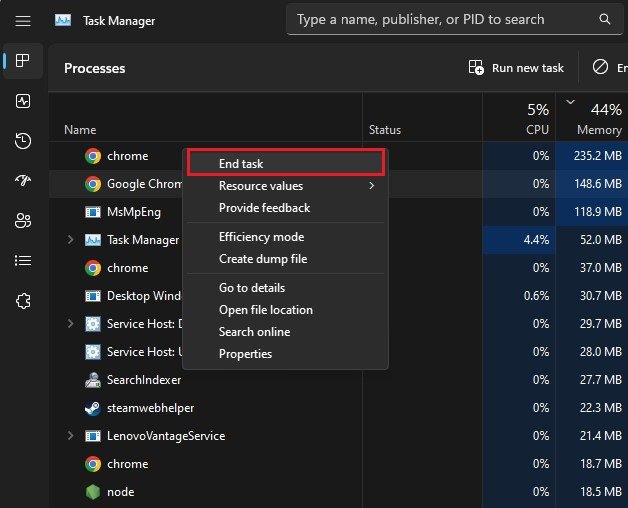Open the Resource values submenu arrow
628x508 pixels.
point(372,185)
